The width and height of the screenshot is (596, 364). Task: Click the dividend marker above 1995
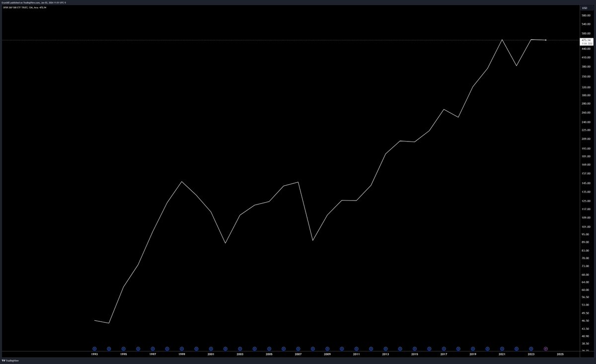pos(123,349)
